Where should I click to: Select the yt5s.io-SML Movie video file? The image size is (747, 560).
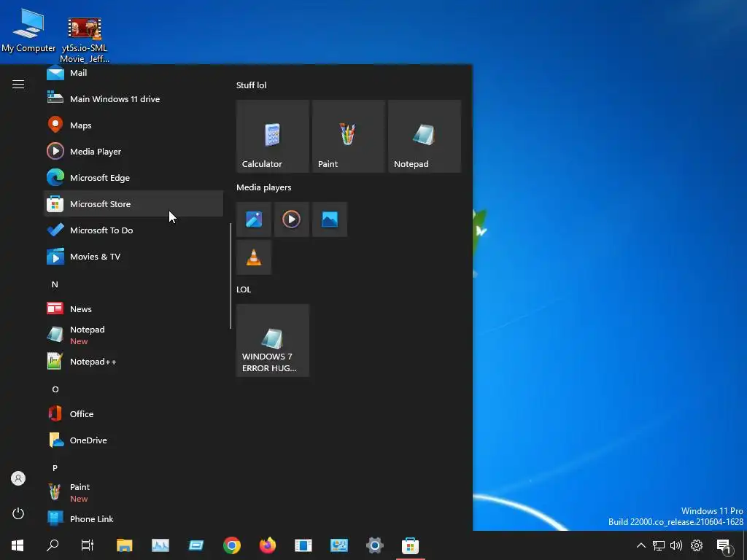point(85,40)
